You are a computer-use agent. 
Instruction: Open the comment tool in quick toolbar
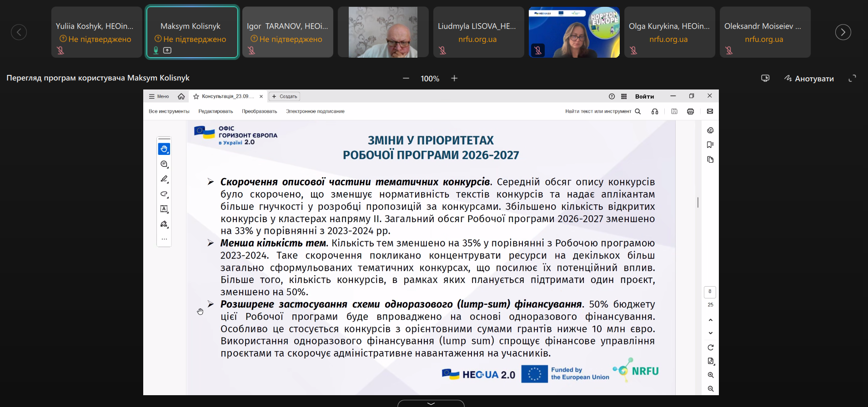[x=164, y=164]
